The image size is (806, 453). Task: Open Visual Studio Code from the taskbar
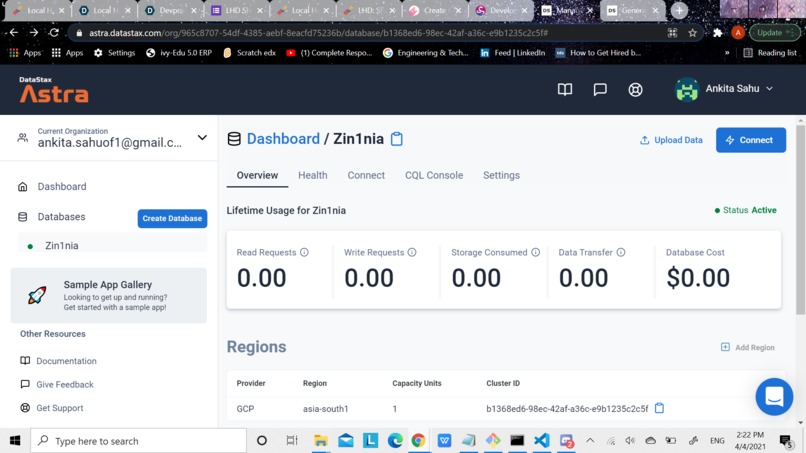542,441
